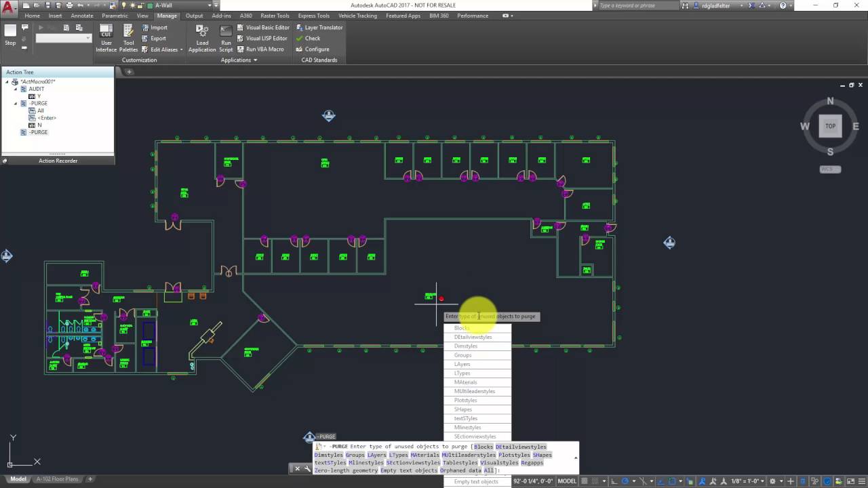Collapse the -PURGE node in Action Tree
The image size is (868, 488).
[16, 104]
